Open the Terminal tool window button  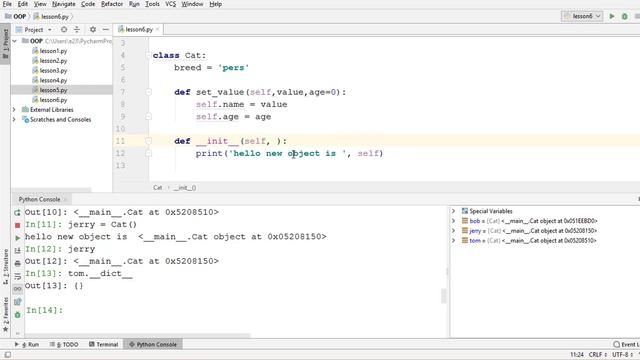click(x=104, y=344)
